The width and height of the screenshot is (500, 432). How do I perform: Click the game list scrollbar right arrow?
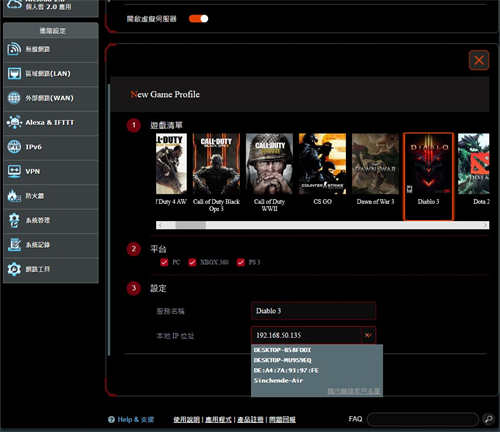(x=485, y=225)
